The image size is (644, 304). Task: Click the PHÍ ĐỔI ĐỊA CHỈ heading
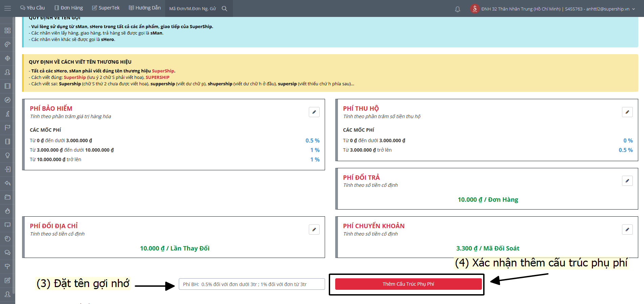coord(54,226)
